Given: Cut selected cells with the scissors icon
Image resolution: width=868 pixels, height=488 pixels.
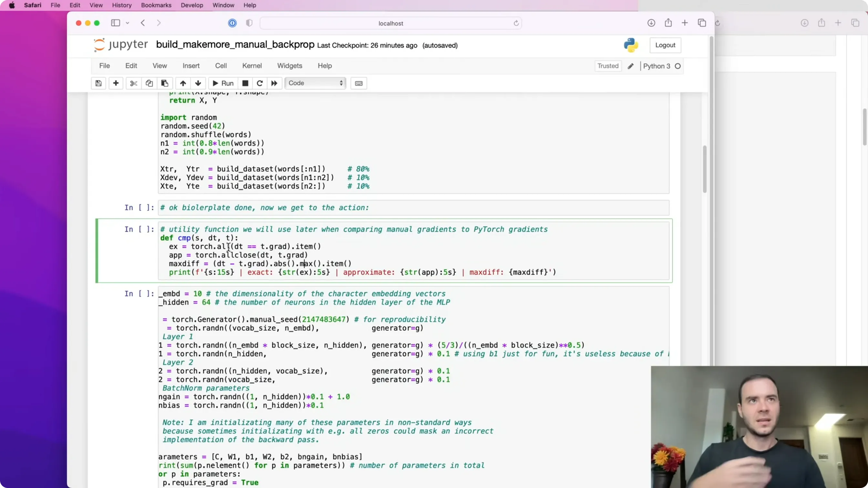Looking at the screenshot, I should [134, 83].
